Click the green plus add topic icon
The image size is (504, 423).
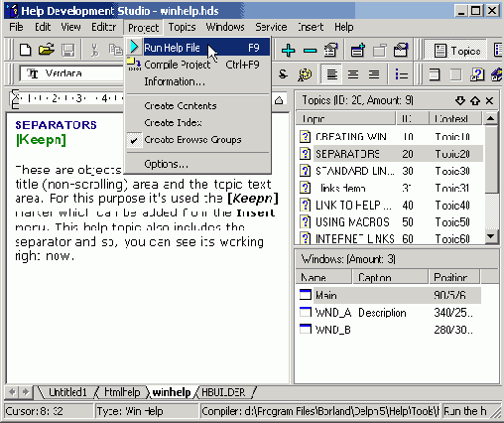pyautogui.click(x=288, y=51)
